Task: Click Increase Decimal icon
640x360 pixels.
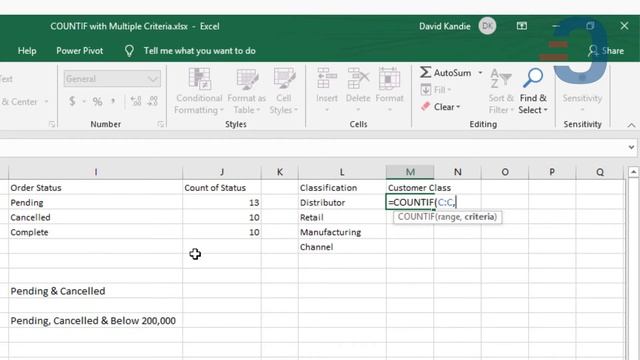Action: click(x=136, y=101)
